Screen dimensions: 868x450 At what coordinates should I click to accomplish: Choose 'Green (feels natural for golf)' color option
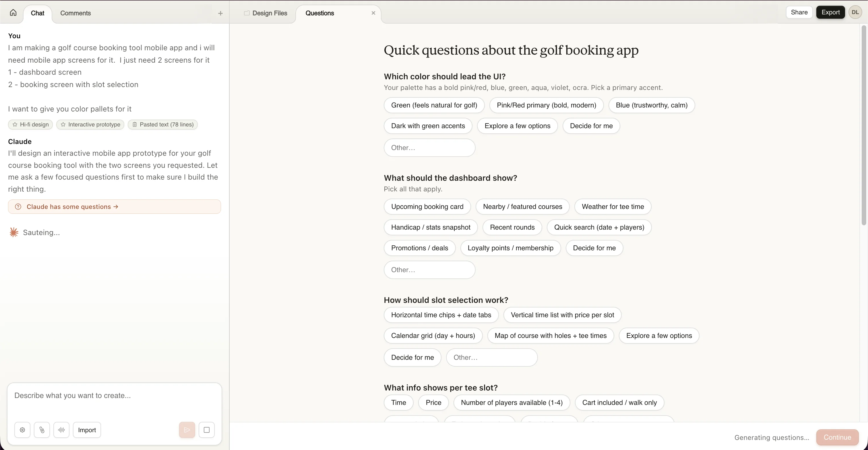click(x=434, y=105)
